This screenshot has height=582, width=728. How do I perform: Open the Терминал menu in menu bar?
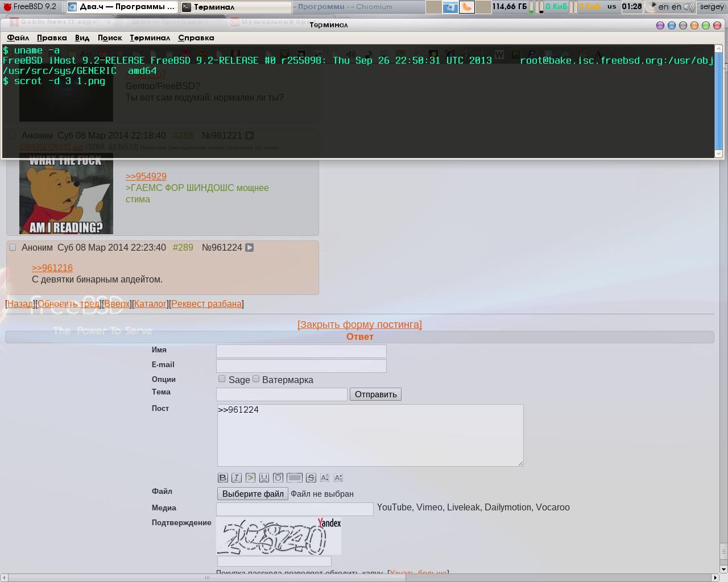click(150, 38)
